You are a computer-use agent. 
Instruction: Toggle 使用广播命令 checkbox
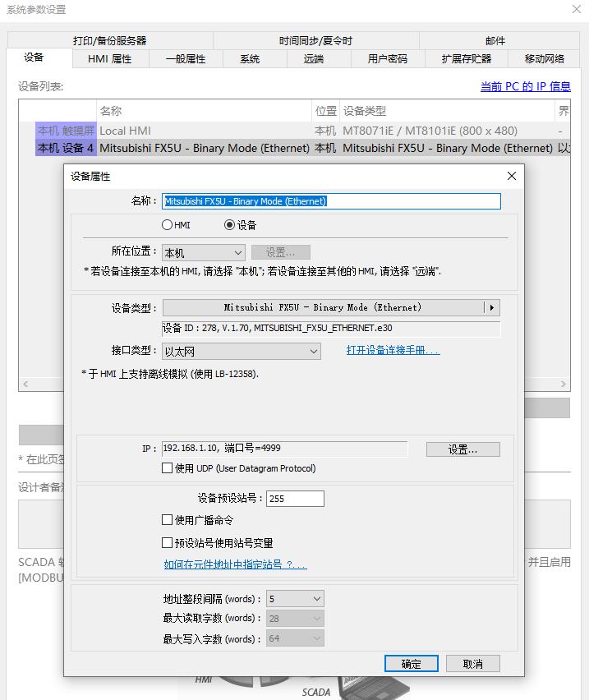pyautogui.click(x=168, y=520)
